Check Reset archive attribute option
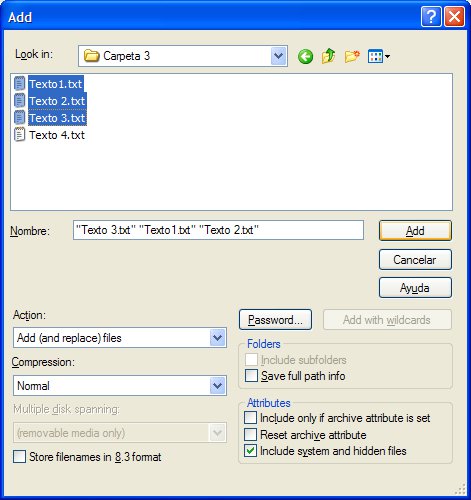This screenshot has width=471, height=500. (251, 435)
